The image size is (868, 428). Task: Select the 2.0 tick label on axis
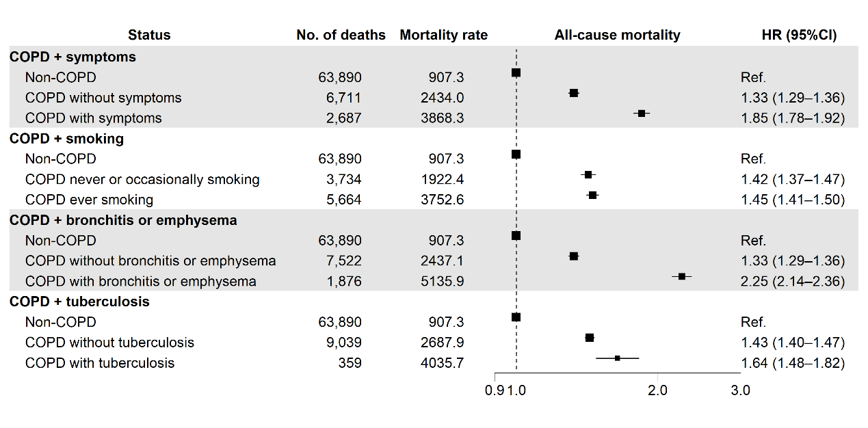[x=657, y=390]
